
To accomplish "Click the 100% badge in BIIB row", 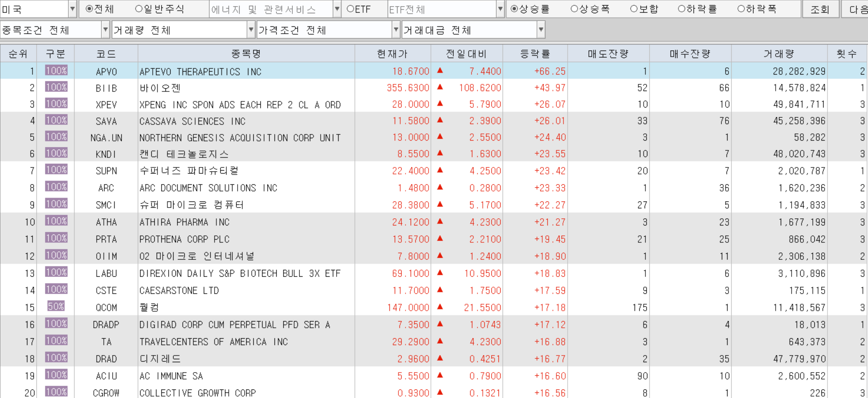I will (56, 87).
